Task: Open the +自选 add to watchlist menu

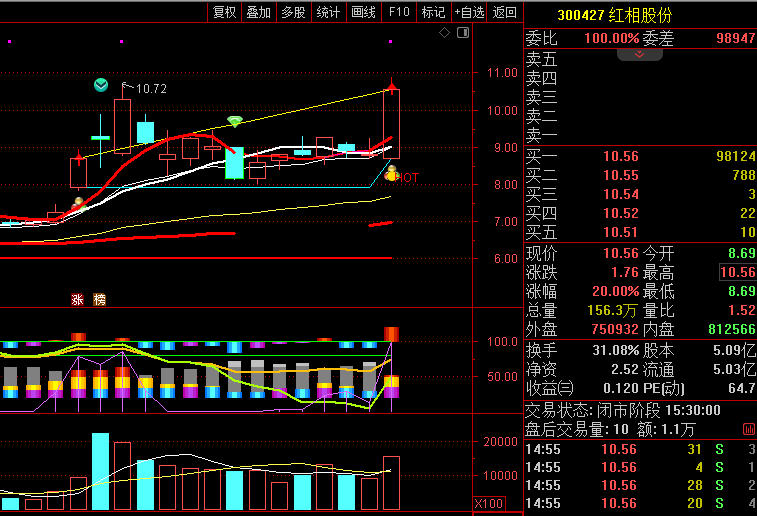Action: point(469,12)
